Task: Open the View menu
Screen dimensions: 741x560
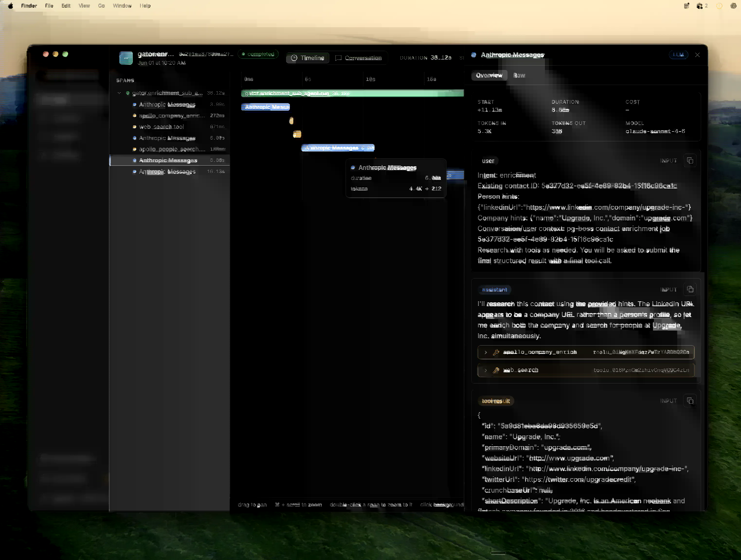Action: (84, 6)
